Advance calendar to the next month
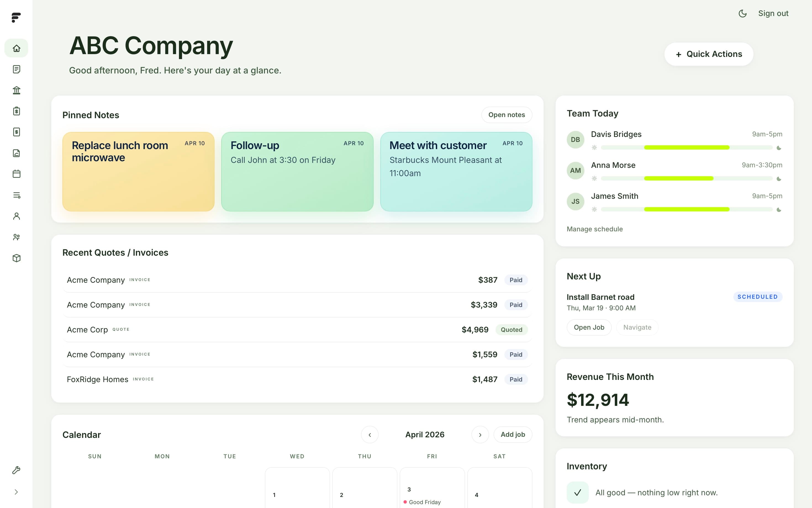812x508 pixels. [480, 434]
